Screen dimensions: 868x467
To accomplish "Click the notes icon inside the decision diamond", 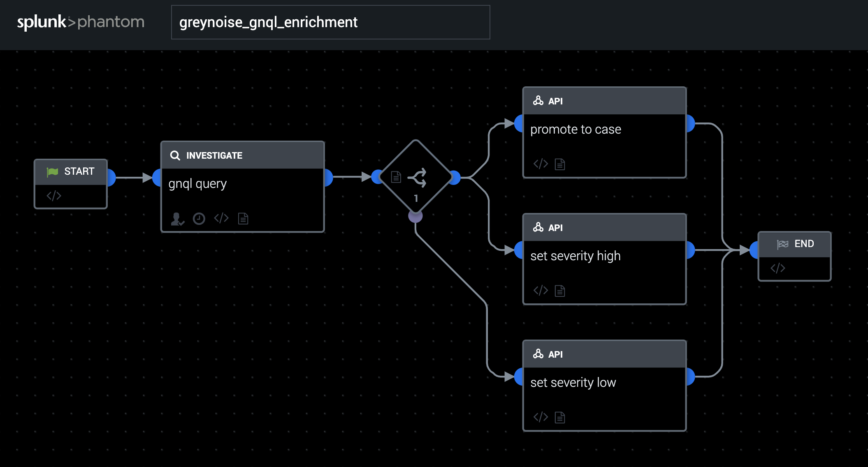I will [396, 177].
